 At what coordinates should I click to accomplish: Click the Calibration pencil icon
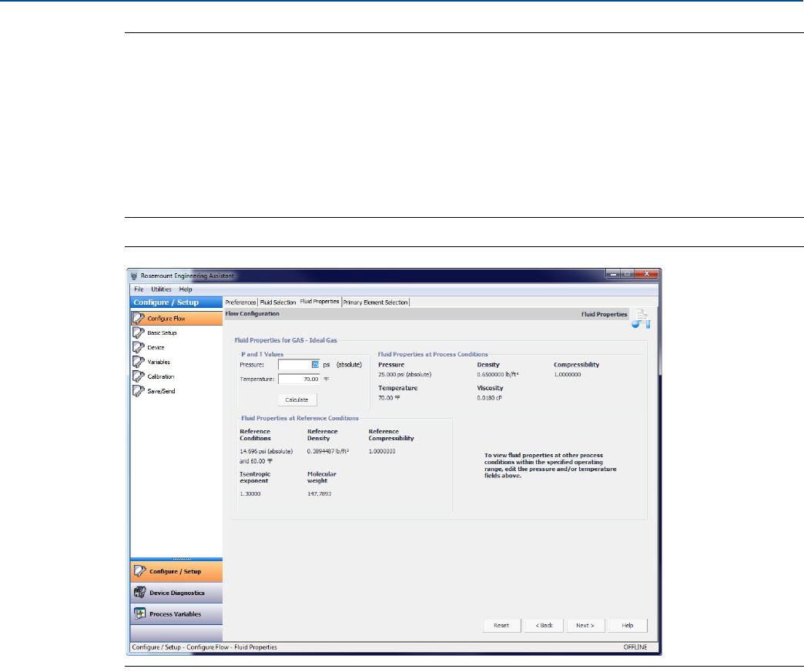pyautogui.click(x=139, y=376)
